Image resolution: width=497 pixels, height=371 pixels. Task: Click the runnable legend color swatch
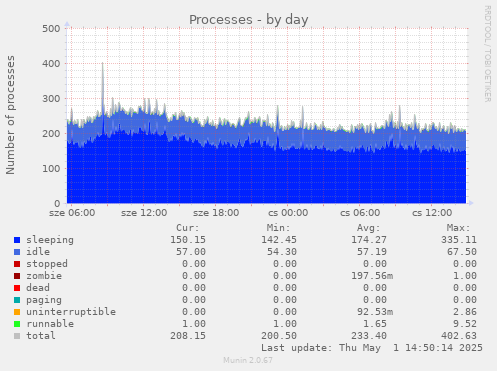pos(17,324)
